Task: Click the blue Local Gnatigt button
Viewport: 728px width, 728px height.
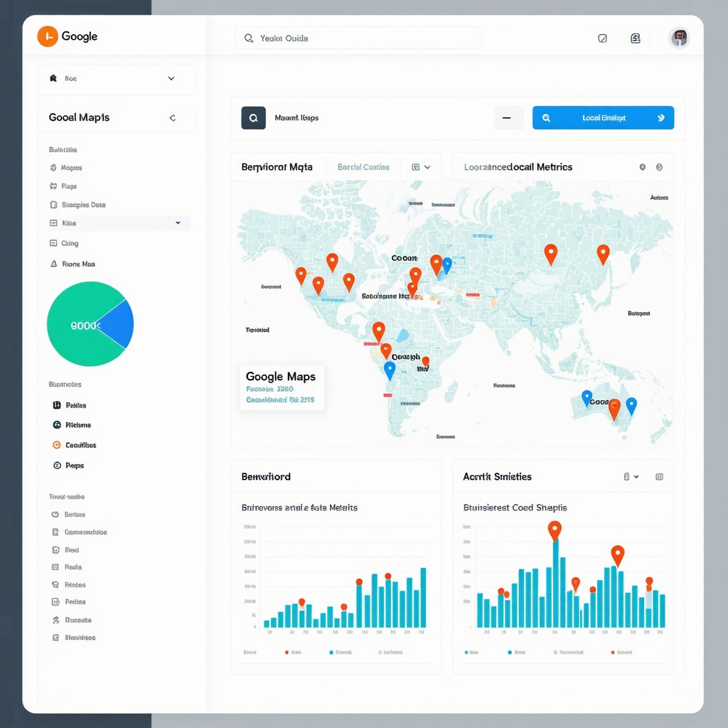Action: coord(603,118)
